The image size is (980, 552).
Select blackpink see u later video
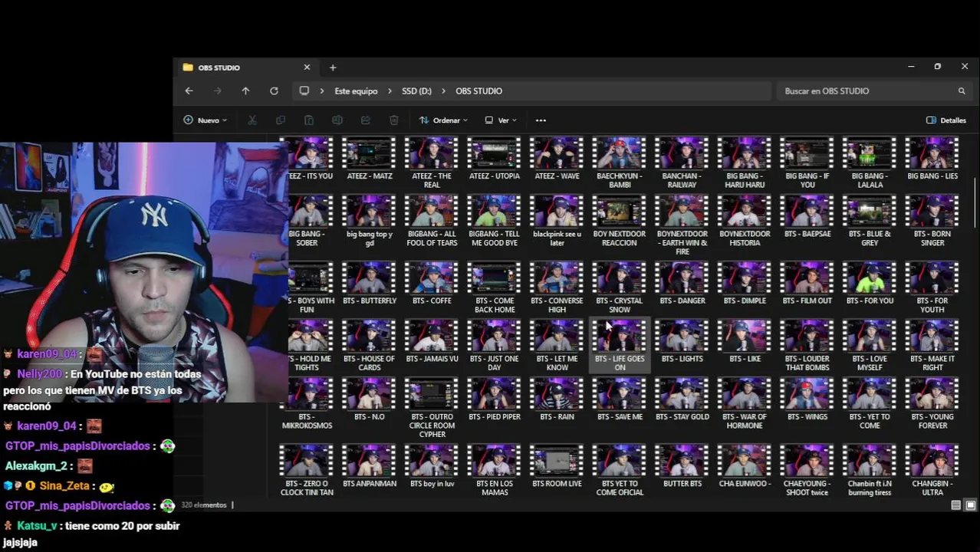coord(557,222)
